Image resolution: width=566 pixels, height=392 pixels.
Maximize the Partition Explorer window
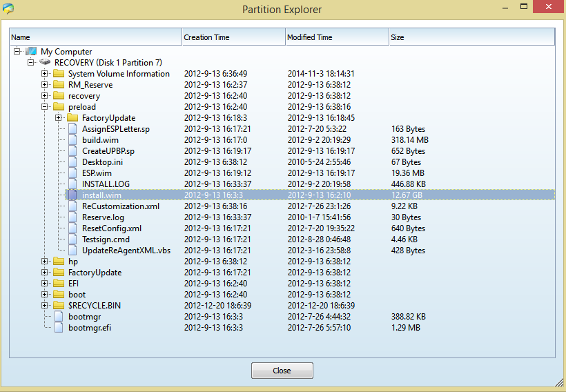[524, 6]
